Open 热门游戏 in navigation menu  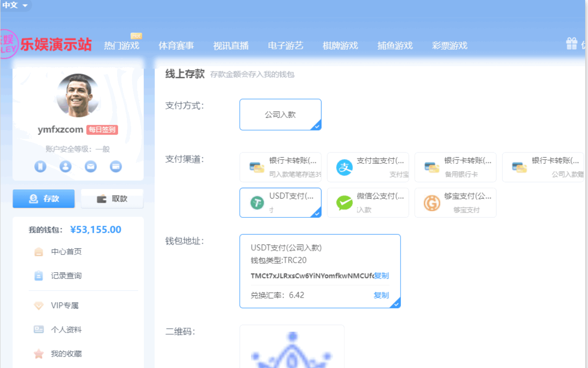(121, 46)
